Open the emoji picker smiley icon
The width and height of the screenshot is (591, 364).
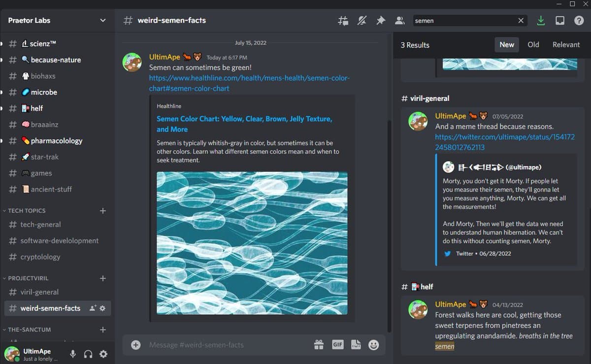click(374, 345)
